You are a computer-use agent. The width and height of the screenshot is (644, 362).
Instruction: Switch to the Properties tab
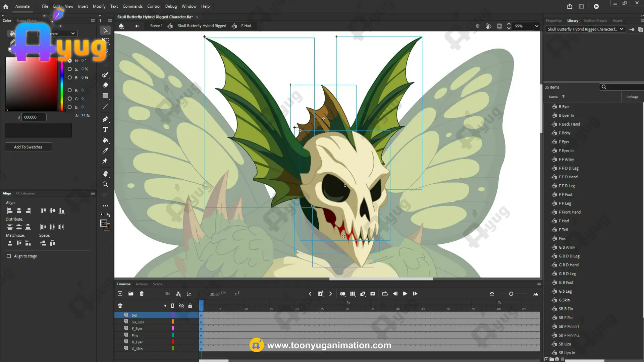click(553, 21)
